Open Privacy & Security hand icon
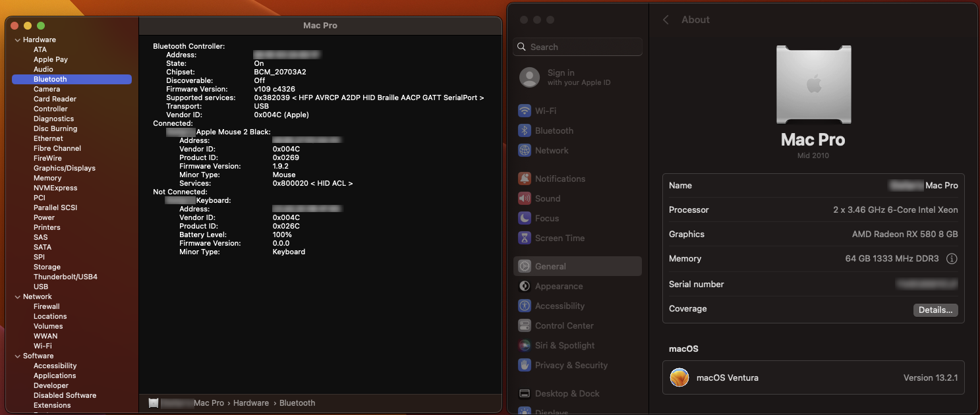The height and width of the screenshot is (415, 980). click(525, 365)
